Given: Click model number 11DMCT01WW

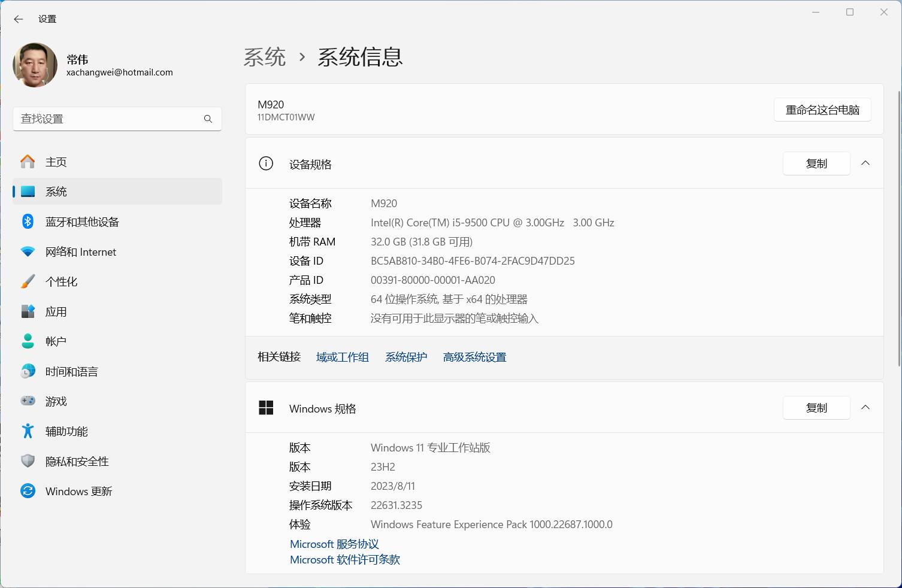Looking at the screenshot, I should pyautogui.click(x=286, y=117).
